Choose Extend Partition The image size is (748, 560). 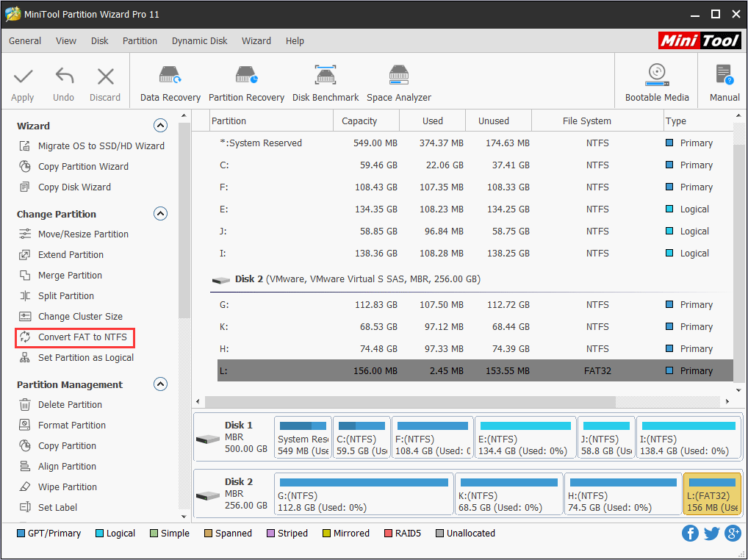(x=61, y=255)
